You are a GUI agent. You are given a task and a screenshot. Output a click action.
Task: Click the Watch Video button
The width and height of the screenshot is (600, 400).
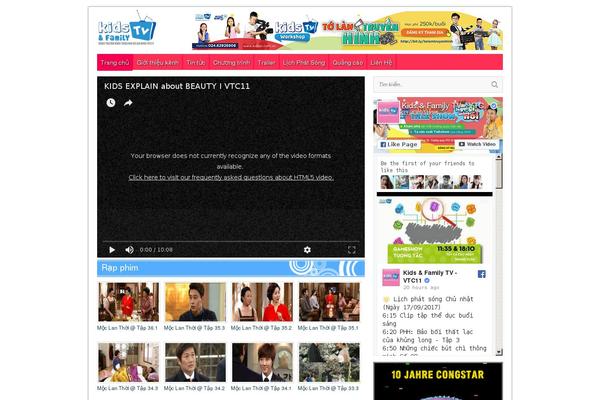pos(477,144)
